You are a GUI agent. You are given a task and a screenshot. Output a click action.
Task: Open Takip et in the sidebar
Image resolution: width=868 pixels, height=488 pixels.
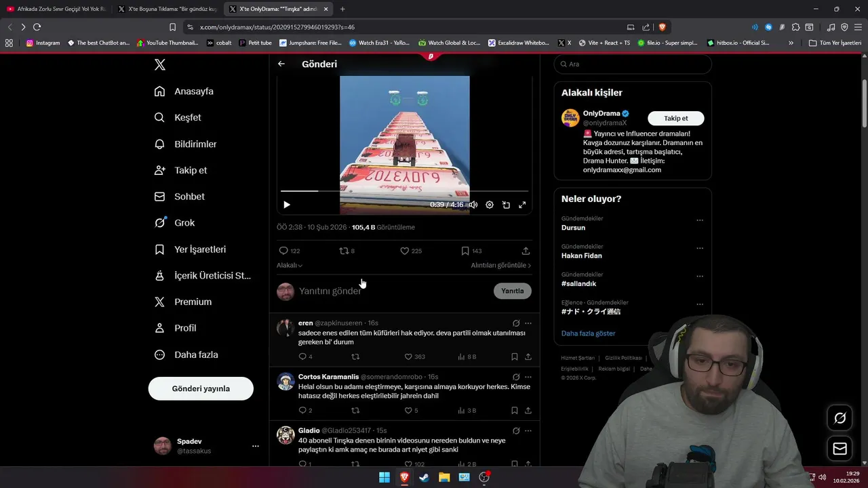point(180,170)
